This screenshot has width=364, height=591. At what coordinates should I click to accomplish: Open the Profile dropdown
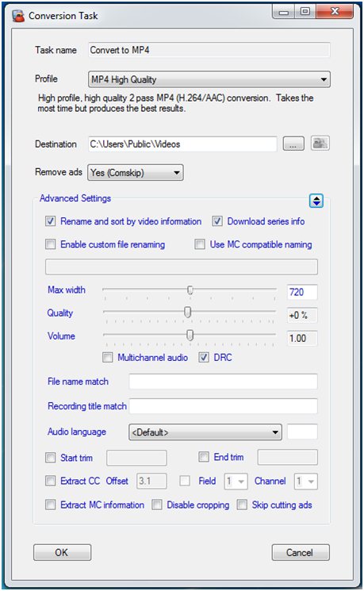[x=209, y=79]
